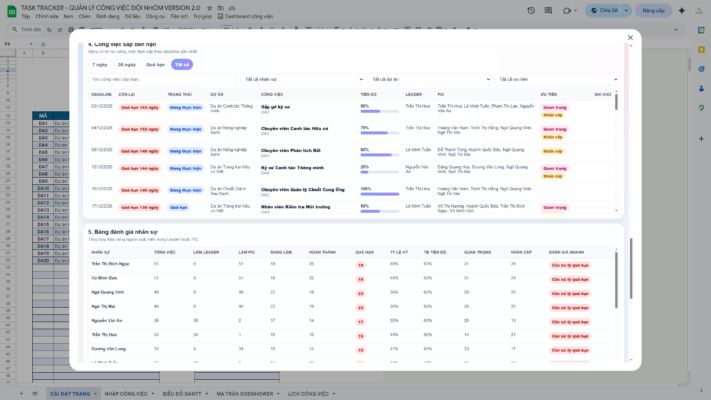Click Cần xử lý quá hạn badge for Vũ Minh Đức

click(x=570, y=279)
